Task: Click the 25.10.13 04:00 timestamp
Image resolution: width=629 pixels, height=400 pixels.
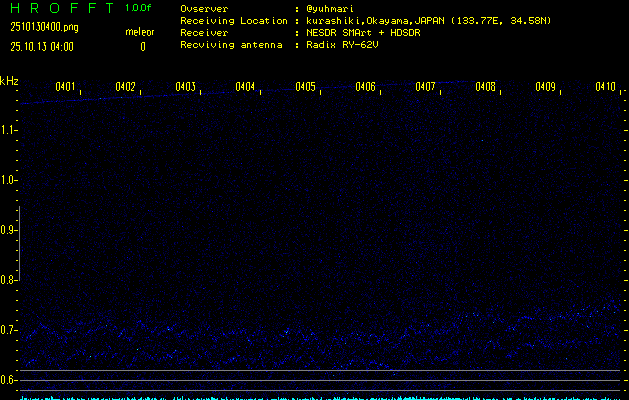Action: pyautogui.click(x=42, y=46)
